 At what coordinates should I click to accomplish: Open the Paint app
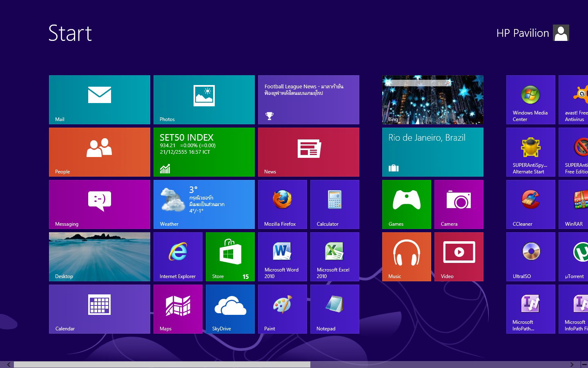pos(283,309)
